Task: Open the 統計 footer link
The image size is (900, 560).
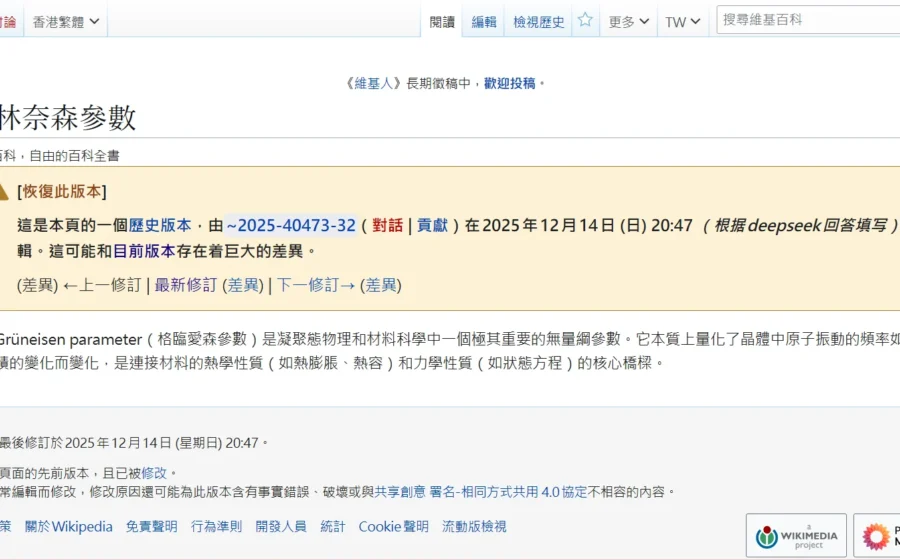Action: 333,526
